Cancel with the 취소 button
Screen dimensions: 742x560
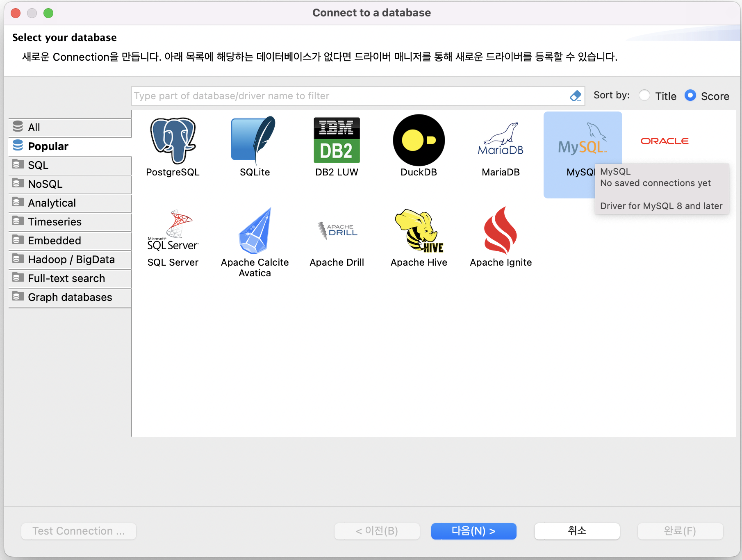[577, 531]
